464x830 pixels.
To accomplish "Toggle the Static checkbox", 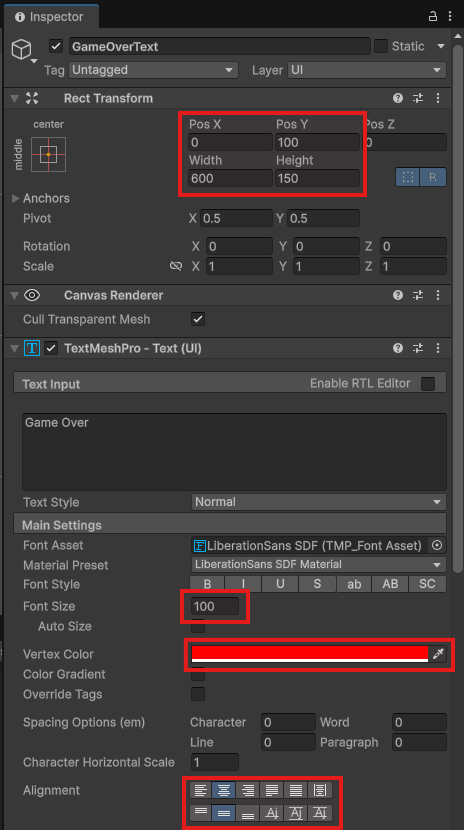I will tap(381, 46).
